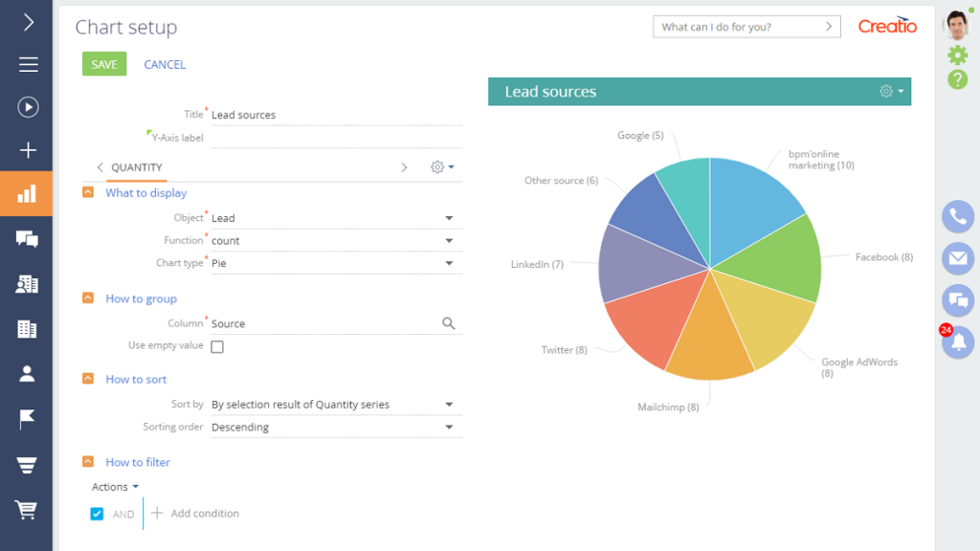Open the email envelope icon
Viewport: 980px width, 551px height.
coord(957,258)
